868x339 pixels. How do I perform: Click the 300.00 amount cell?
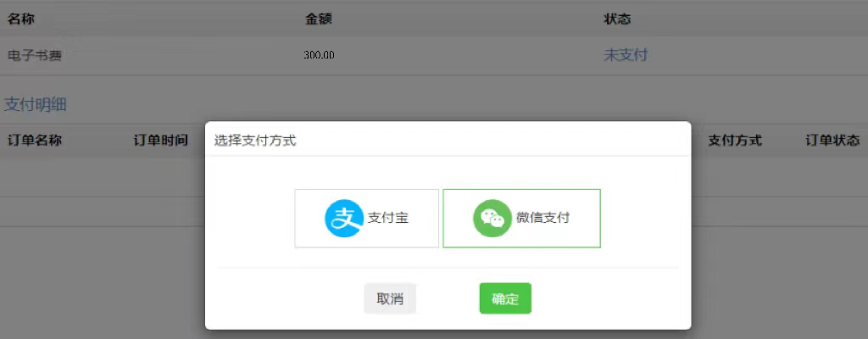(x=319, y=55)
